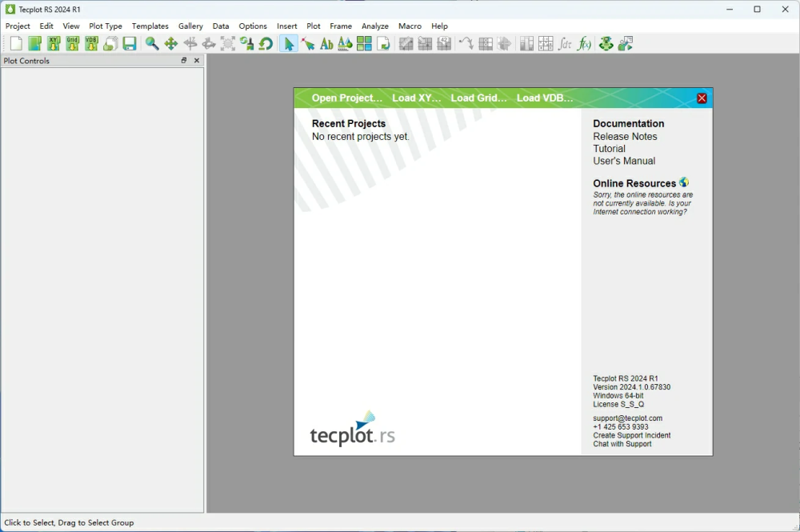The height and width of the screenshot is (532, 800).
Task: Close the welcome screen with red X
Action: (702, 98)
